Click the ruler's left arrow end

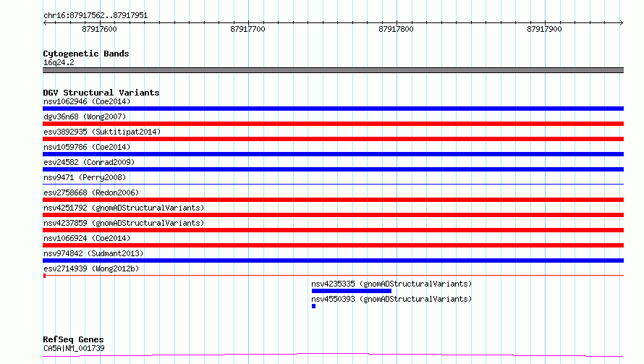tap(45, 22)
